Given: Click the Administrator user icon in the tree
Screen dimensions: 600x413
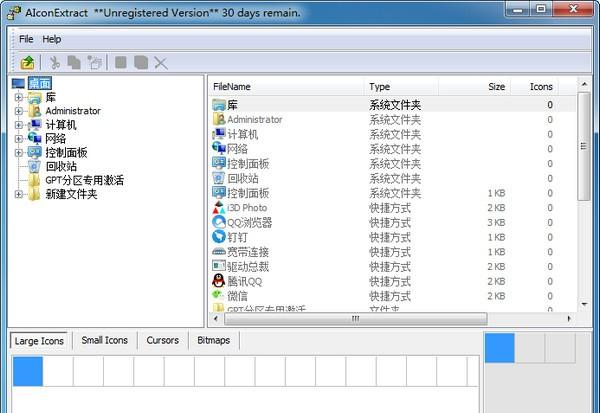Looking at the screenshot, I should (x=35, y=111).
